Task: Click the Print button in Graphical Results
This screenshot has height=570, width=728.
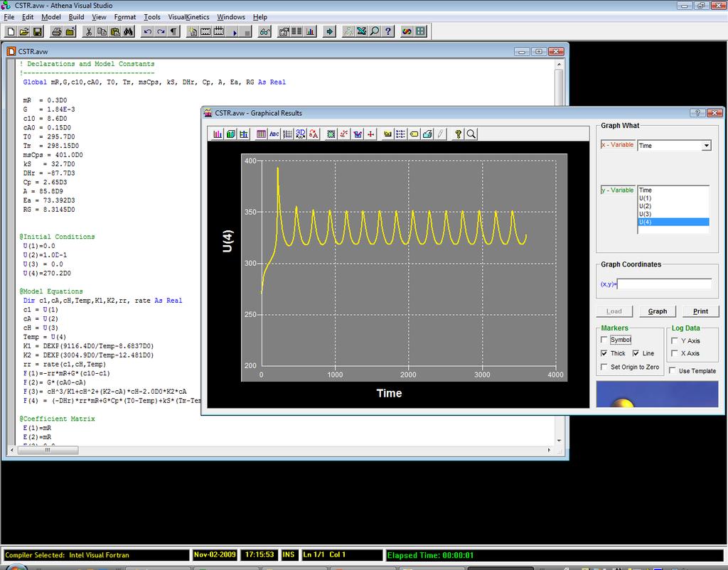Action: 700,311
